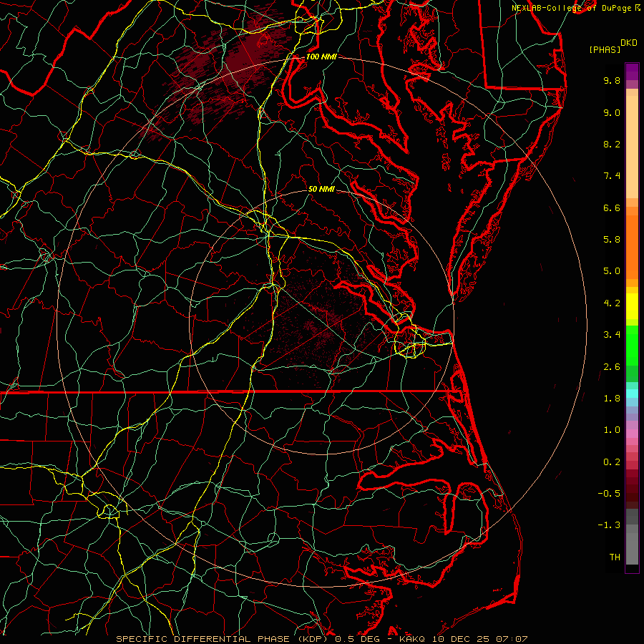Click the pink band of the color legend

pyautogui.click(x=632, y=434)
